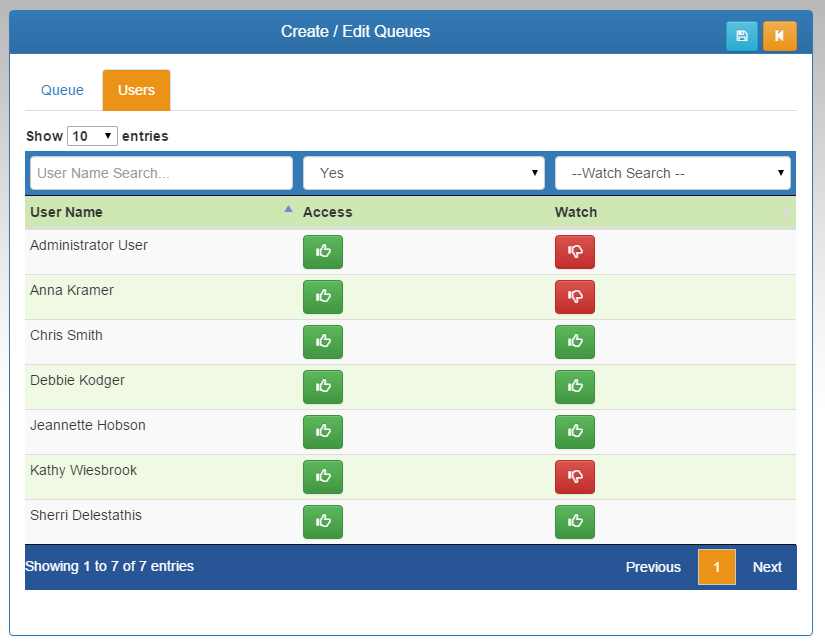Click Chris Smith's green Watch icon
This screenshot has width=825, height=644.
574,342
